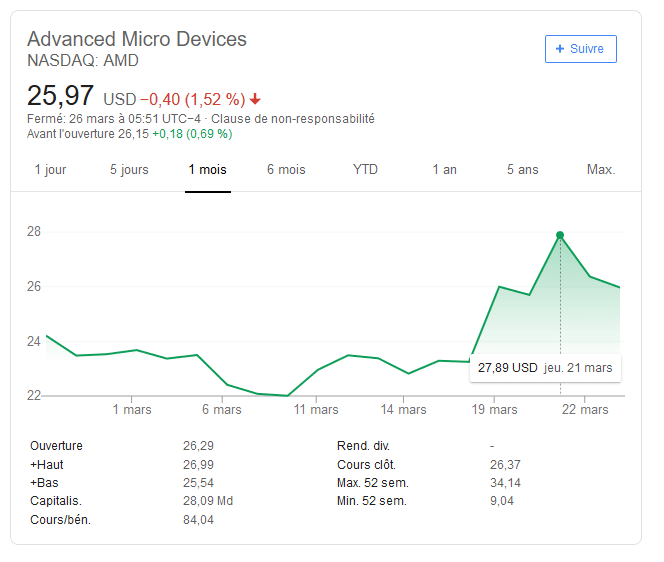
Task: Select the 1 mois tab
Action: coord(208,170)
